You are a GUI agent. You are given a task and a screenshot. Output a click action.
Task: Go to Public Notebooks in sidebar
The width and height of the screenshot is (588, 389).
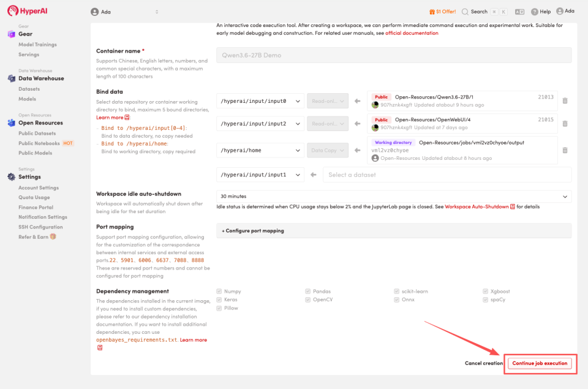(x=39, y=143)
